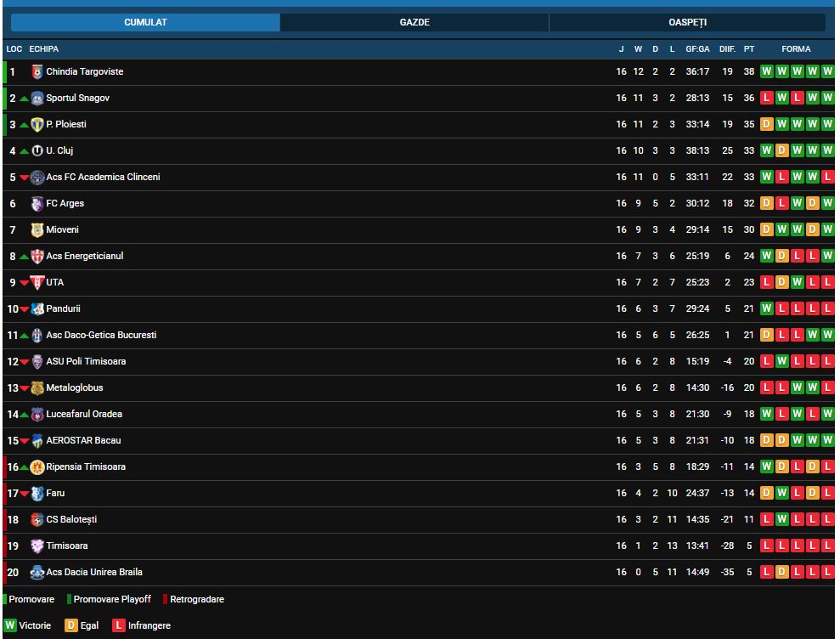Click the U. Cluj club logo
Image resolution: width=840 pixels, height=639 pixels.
pyautogui.click(x=37, y=150)
